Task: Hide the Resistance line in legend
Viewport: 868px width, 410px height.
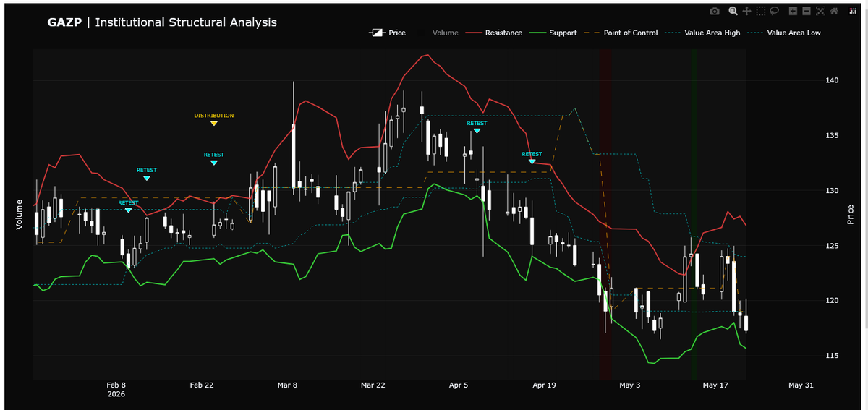Action: click(x=494, y=33)
